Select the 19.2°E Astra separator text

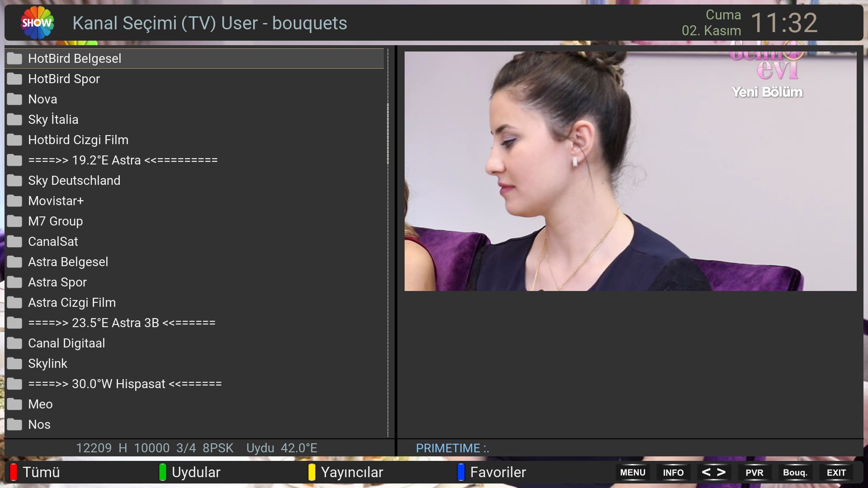(123, 160)
